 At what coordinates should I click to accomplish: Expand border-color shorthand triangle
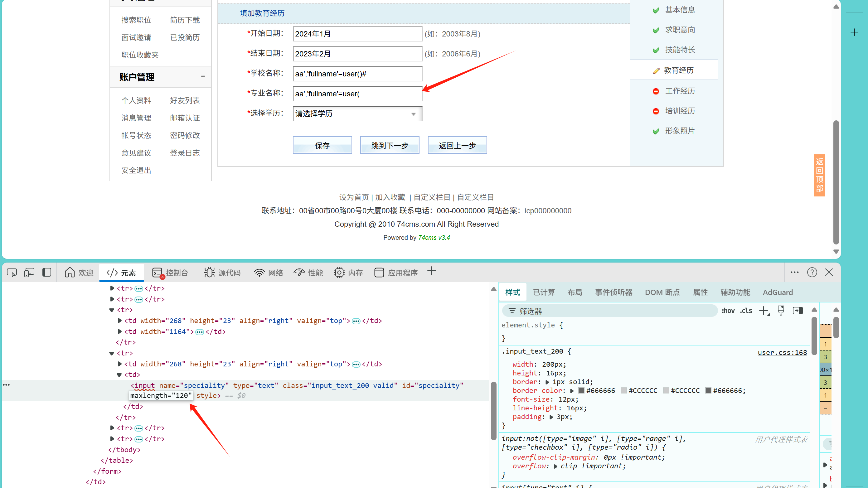click(x=572, y=391)
